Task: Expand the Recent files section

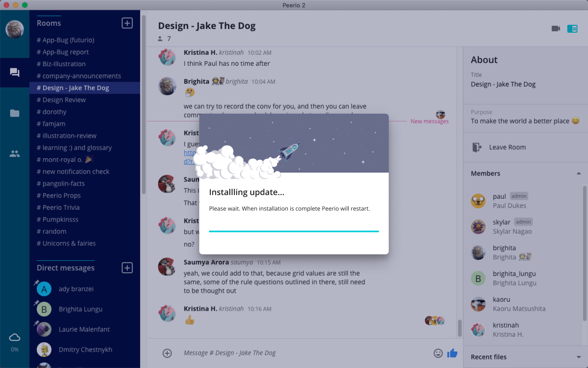Action: (579, 357)
